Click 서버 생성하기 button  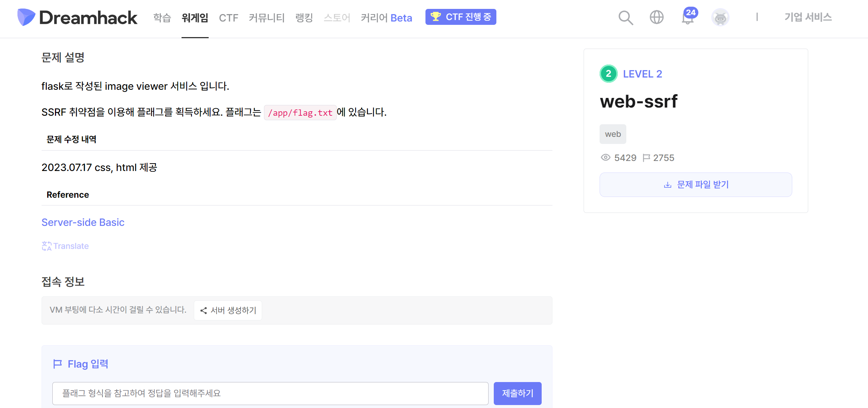pos(228,310)
